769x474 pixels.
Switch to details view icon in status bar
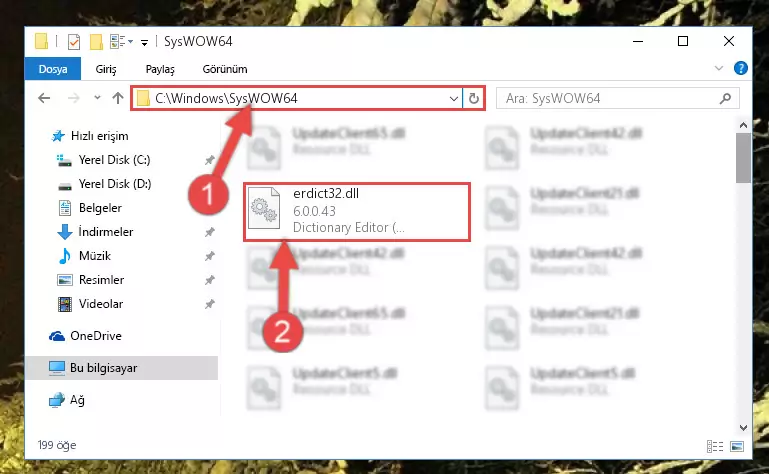[715, 446]
